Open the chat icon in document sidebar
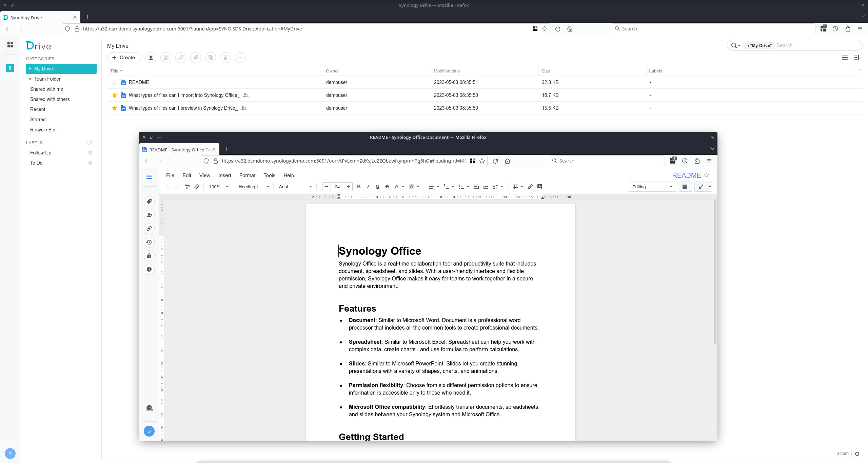Image resolution: width=868 pixels, height=463 pixels. point(149,408)
